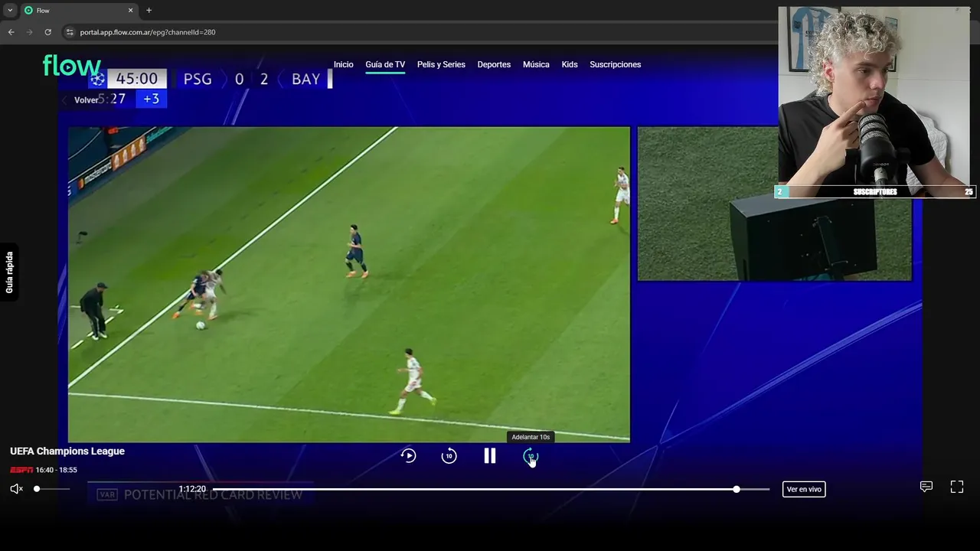Open a new browser tab
Viewport: 980px width, 551px height.
[x=149, y=10]
